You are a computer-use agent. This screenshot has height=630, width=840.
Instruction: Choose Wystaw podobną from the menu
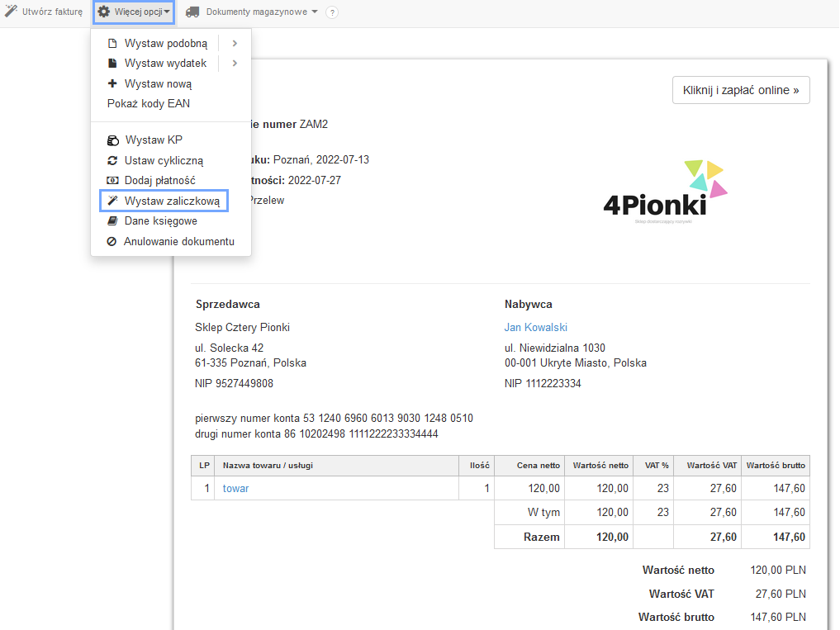tap(166, 44)
